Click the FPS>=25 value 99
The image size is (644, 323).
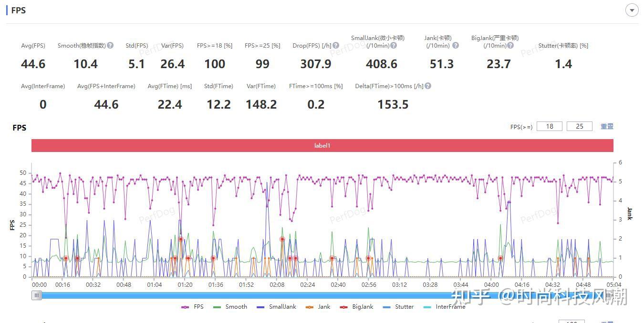262,64
